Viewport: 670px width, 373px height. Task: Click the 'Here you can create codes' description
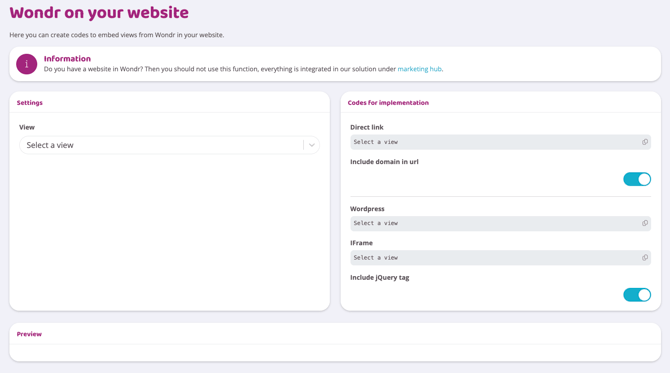pyautogui.click(x=117, y=35)
